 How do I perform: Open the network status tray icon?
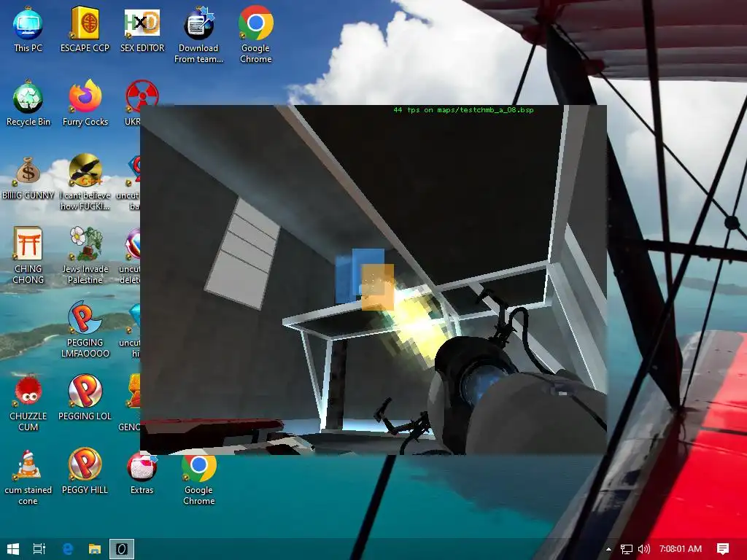[627, 549]
